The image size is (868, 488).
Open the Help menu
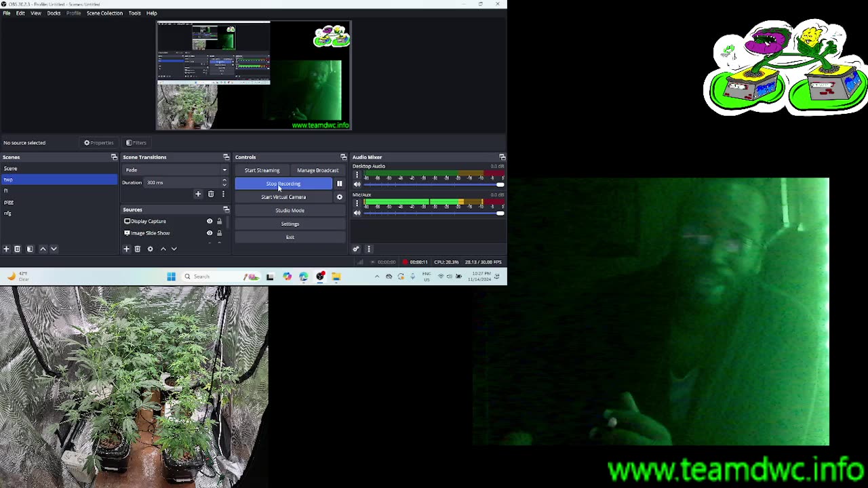tap(152, 13)
